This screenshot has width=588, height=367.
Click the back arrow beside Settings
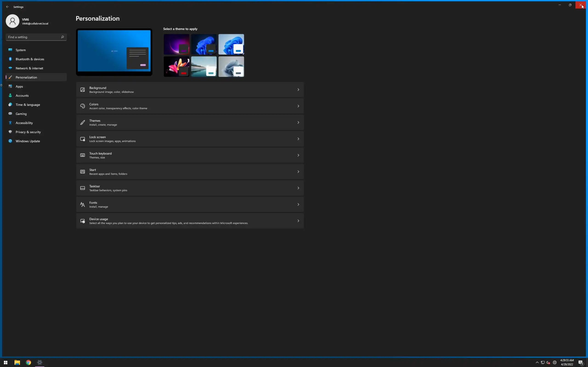click(x=7, y=7)
